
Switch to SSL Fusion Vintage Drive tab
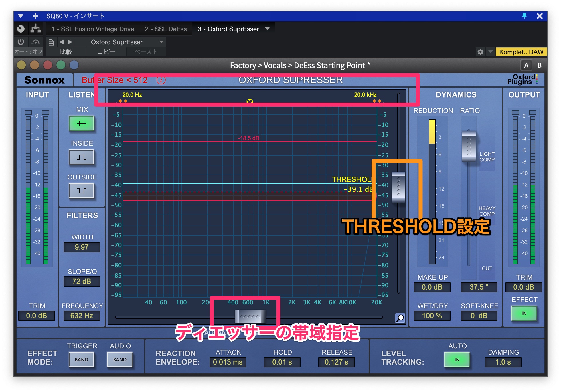click(93, 29)
